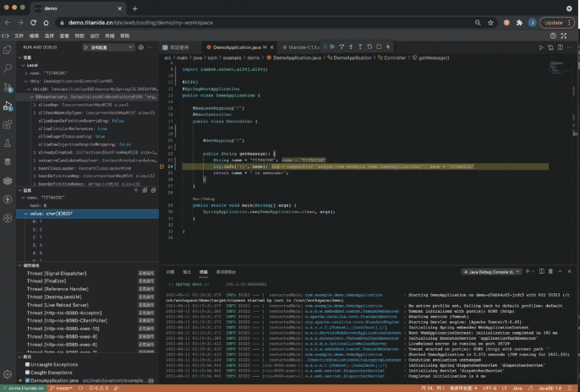Open the Source Control view
The height and width of the screenshot is (392, 580).
8,89
